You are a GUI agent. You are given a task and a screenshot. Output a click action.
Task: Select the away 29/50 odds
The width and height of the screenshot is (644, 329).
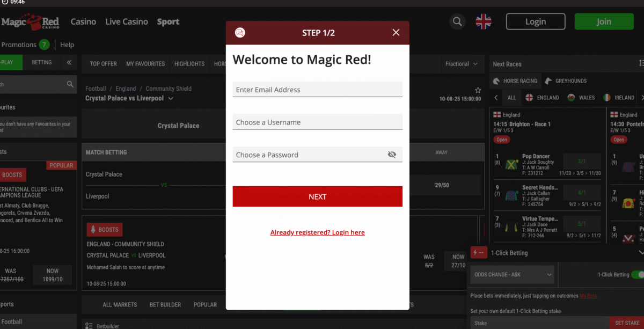[442, 185]
